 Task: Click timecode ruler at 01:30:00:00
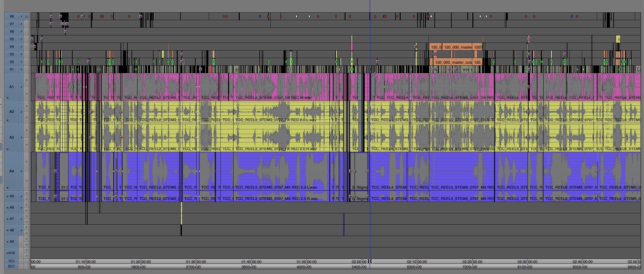coord(196,262)
